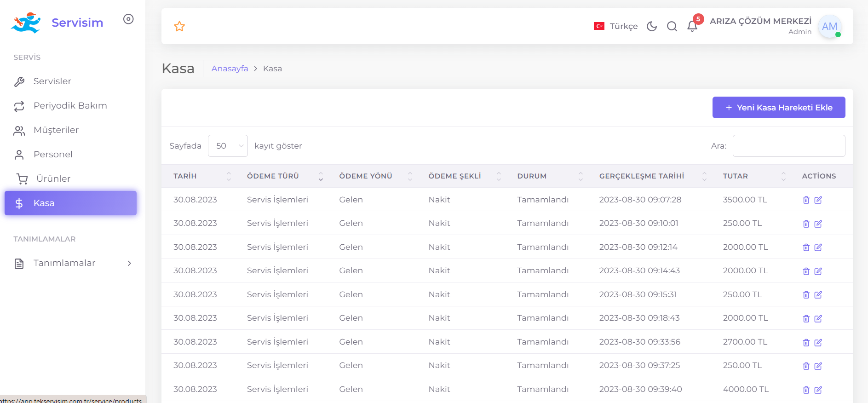The height and width of the screenshot is (403, 868).
Task: Click Yeni Kasa Hareketi Ekle button
Action: point(778,107)
